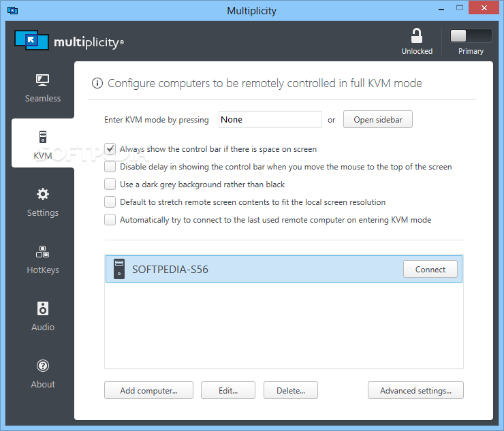Uncheck Always show the control bar
Screen dimensions: 504x431
[110, 149]
